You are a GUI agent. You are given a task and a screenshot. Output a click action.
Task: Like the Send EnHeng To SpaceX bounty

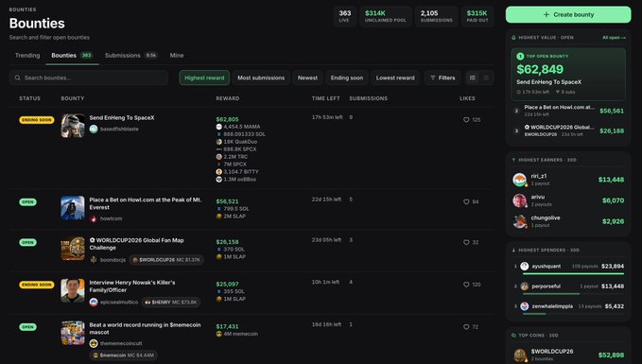coord(466,120)
